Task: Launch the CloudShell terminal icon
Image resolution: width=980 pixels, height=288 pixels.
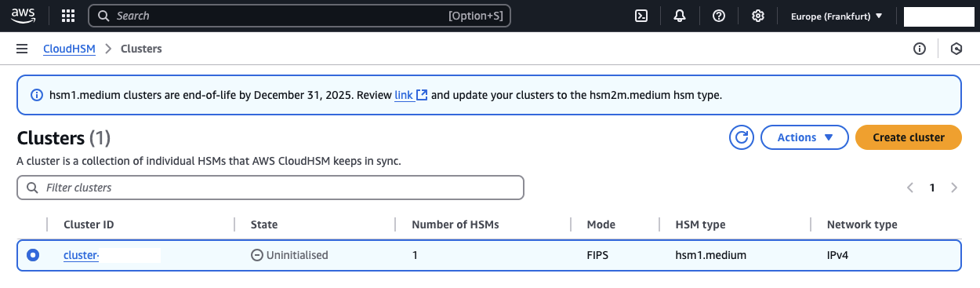Action: 641,16
